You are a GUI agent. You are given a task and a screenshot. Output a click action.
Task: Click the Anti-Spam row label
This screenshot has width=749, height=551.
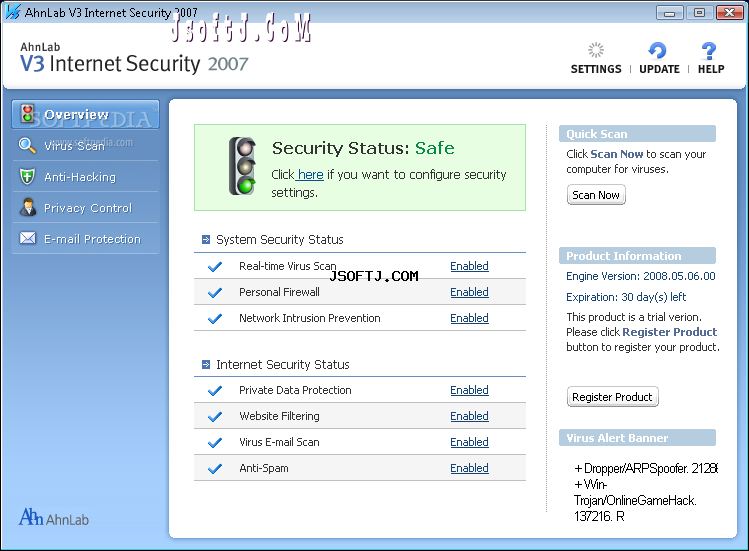tap(264, 468)
